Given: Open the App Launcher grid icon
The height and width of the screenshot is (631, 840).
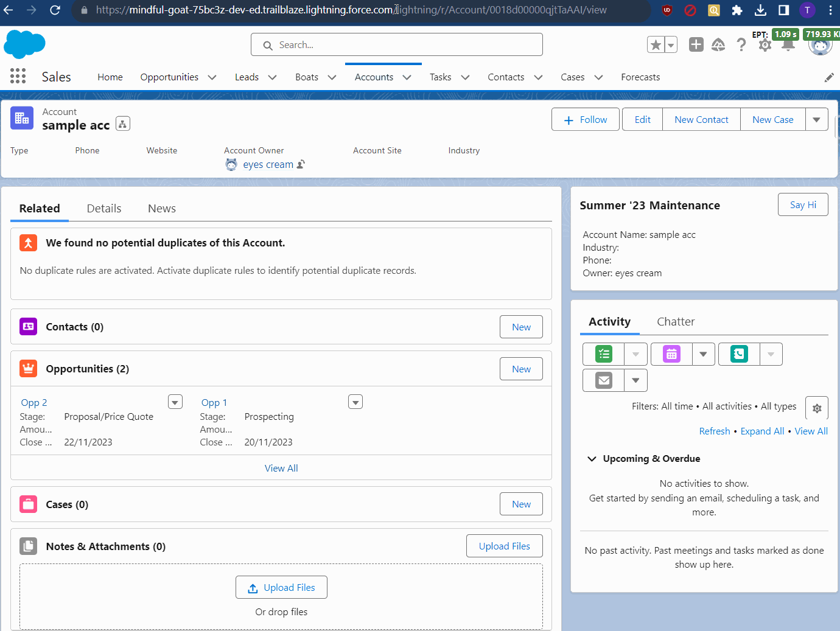Looking at the screenshot, I should click(x=17, y=76).
